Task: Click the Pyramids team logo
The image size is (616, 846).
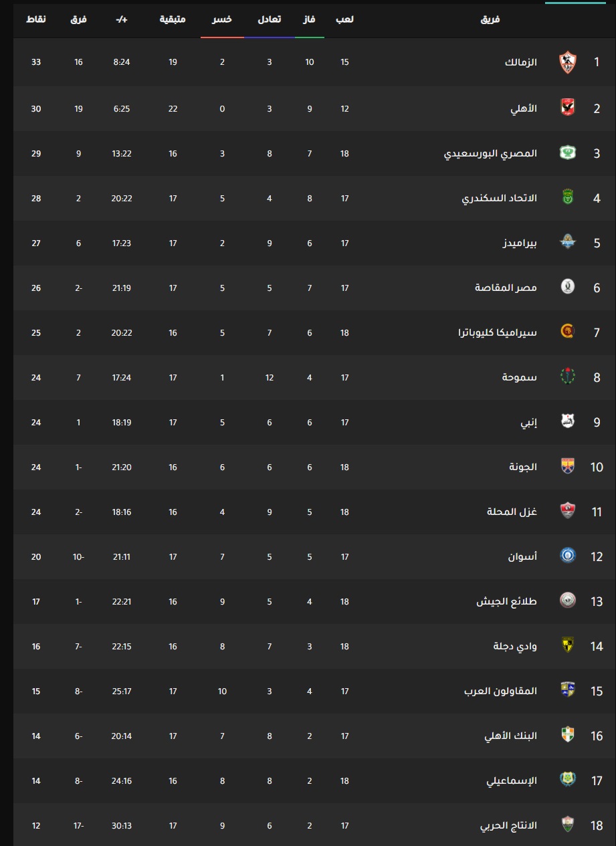Action: coord(567,243)
